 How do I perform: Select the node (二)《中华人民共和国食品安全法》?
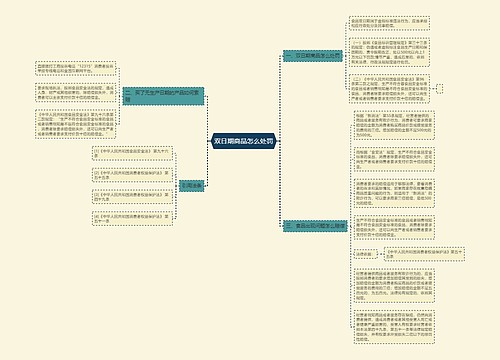(x=389, y=89)
